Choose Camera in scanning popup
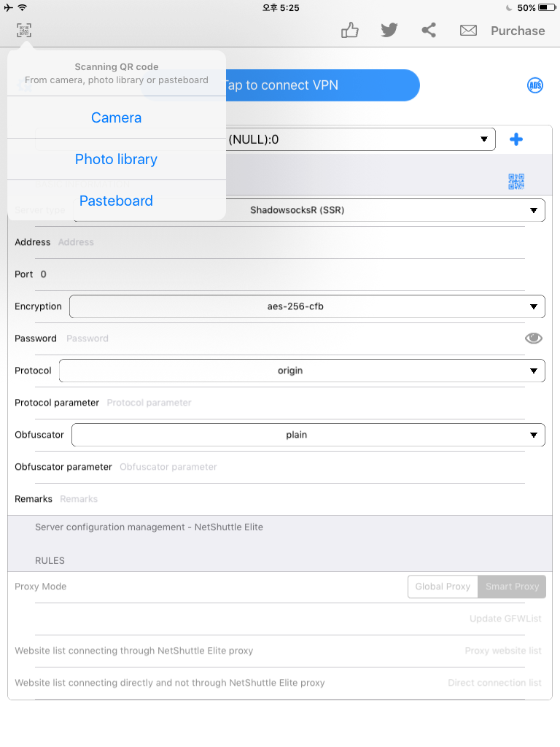This screenshot has height=747, width=560. [x=116, y=117]
